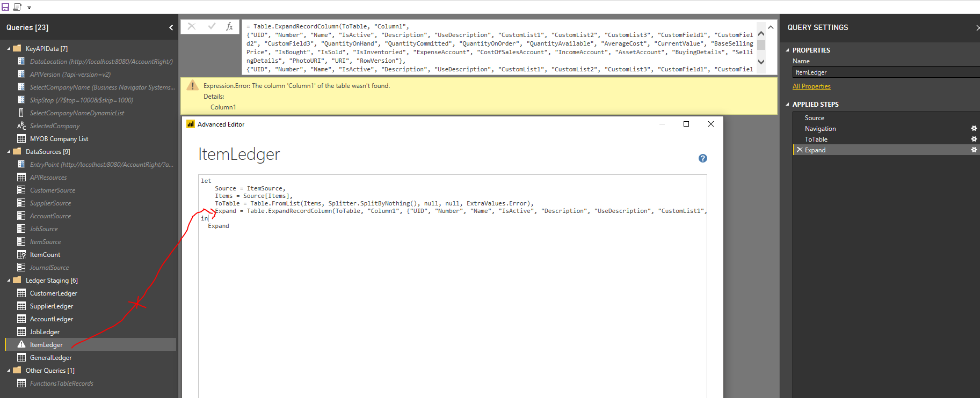The width and height of the screenshot is (980, 398).
Task: Click the ItemCount table icon
Action: pyautogui.click(x=21, y=254)
